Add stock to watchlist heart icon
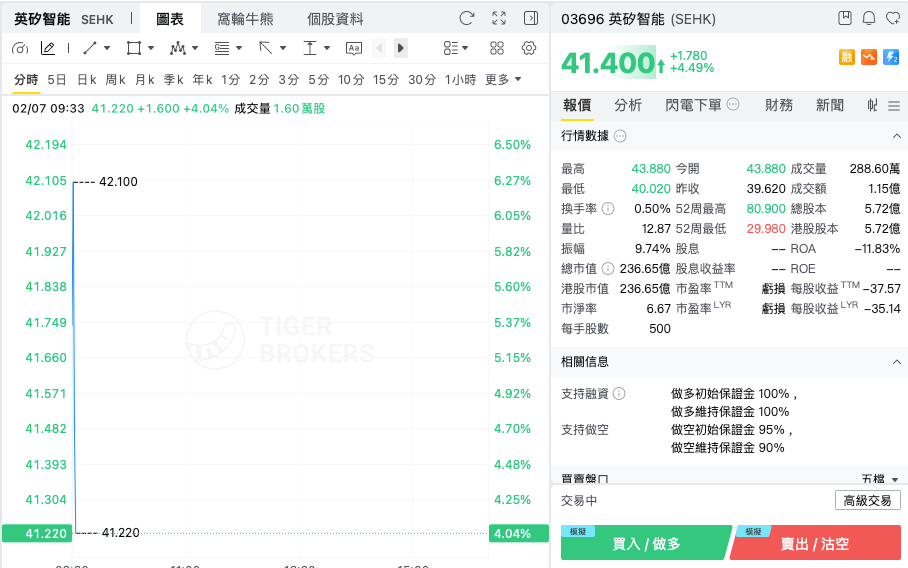Viewport: 908px width, 568px height. (x=893, y=18)
